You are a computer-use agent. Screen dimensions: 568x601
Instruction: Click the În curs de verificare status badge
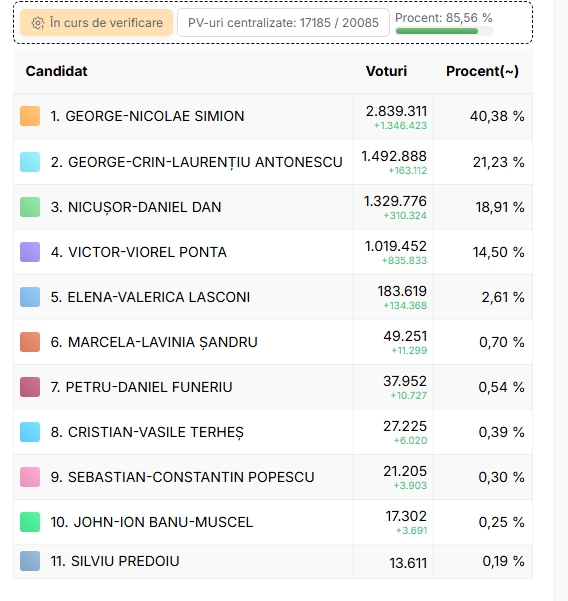tap(97, 23)
